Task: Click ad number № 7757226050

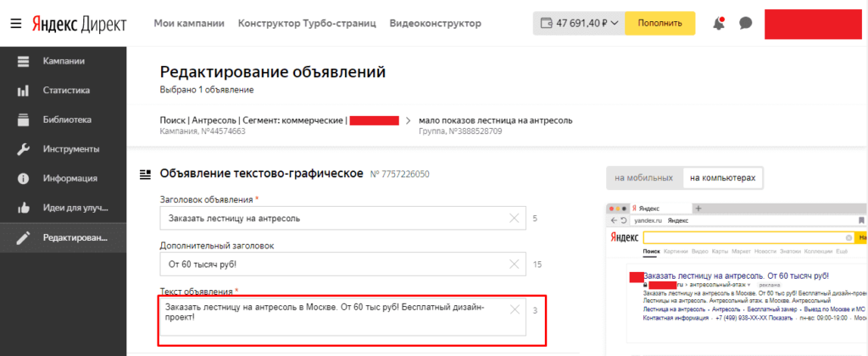Action: 399,175
